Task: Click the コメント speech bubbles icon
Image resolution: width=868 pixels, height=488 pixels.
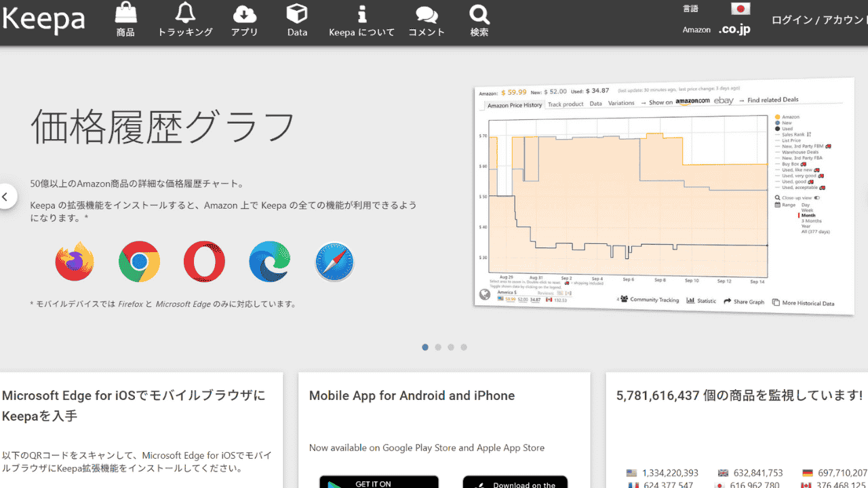Action: 427,13
